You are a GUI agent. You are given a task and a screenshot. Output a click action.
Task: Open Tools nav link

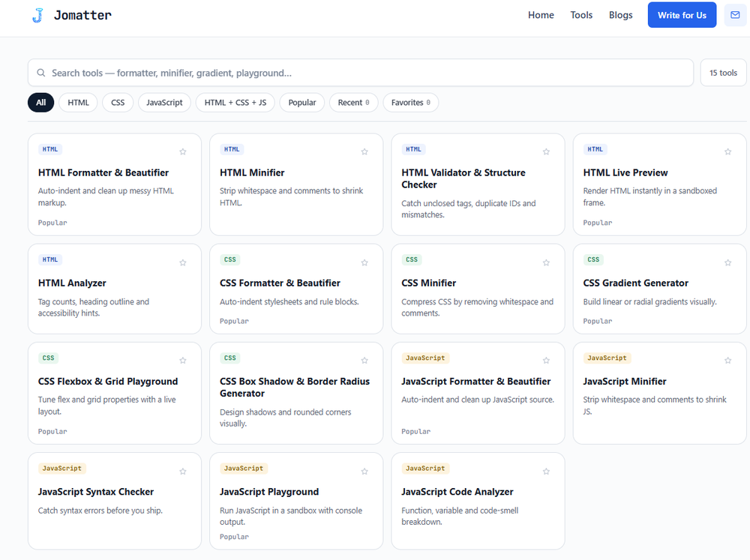[x=581, y=15]
